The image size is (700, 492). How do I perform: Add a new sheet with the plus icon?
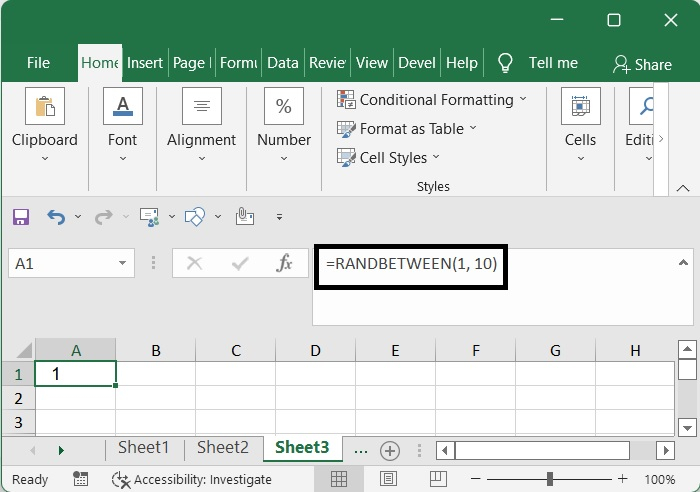pyautogui.click(x=390, y=450)
